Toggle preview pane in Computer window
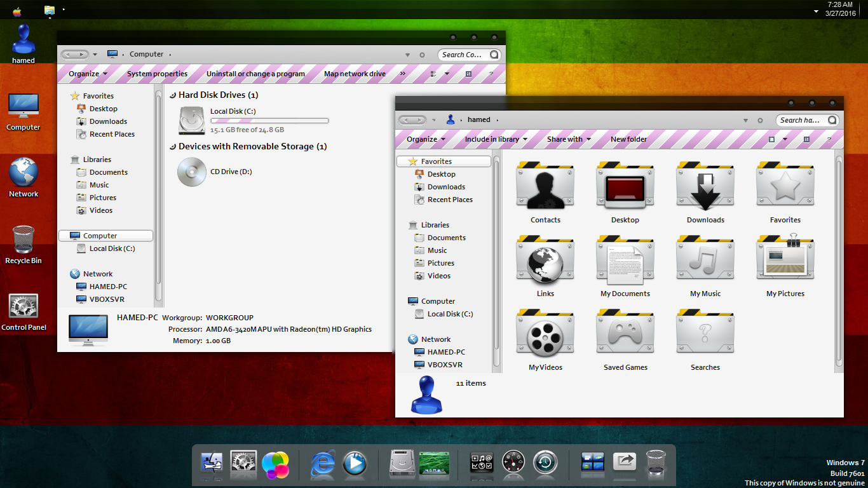The width and height of the screenshot is (868, 488). (468, 74)
